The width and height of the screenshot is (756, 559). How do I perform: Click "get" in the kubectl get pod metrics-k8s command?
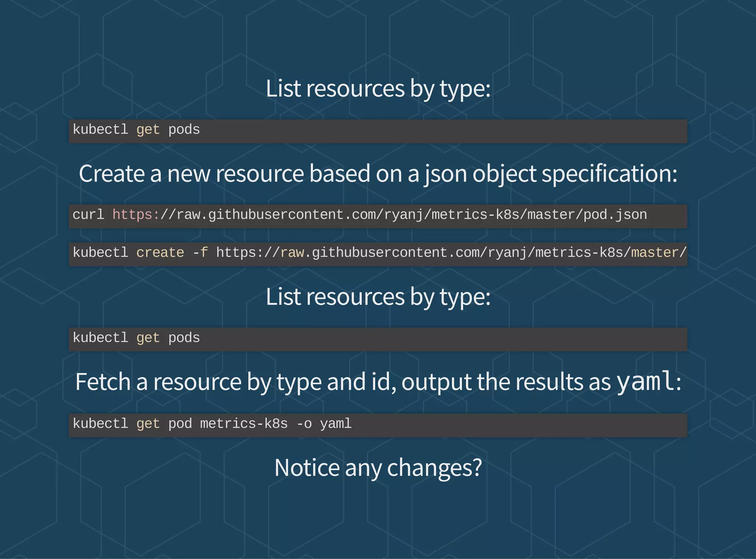148,424
